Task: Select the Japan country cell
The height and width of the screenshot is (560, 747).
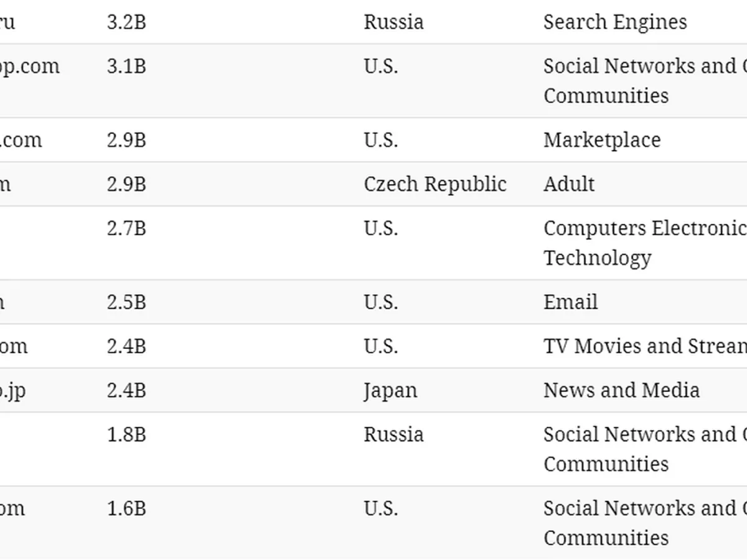Action: (390, 391)
